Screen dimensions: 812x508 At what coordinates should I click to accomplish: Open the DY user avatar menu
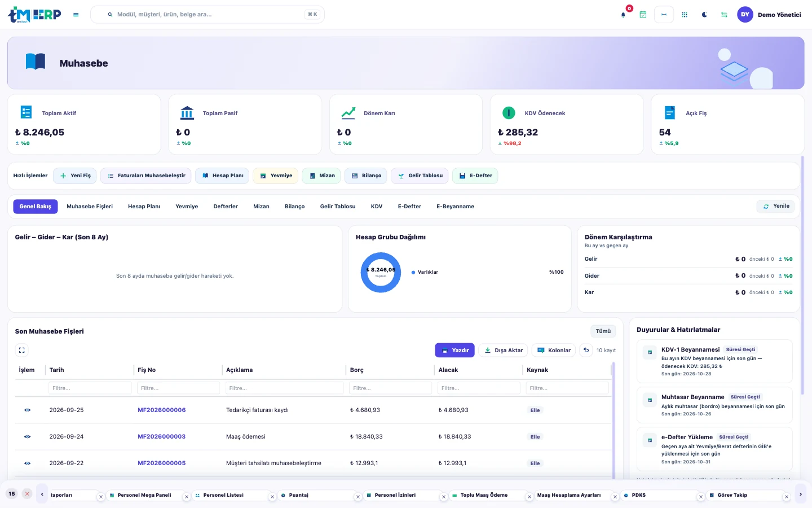pos(745,15)
